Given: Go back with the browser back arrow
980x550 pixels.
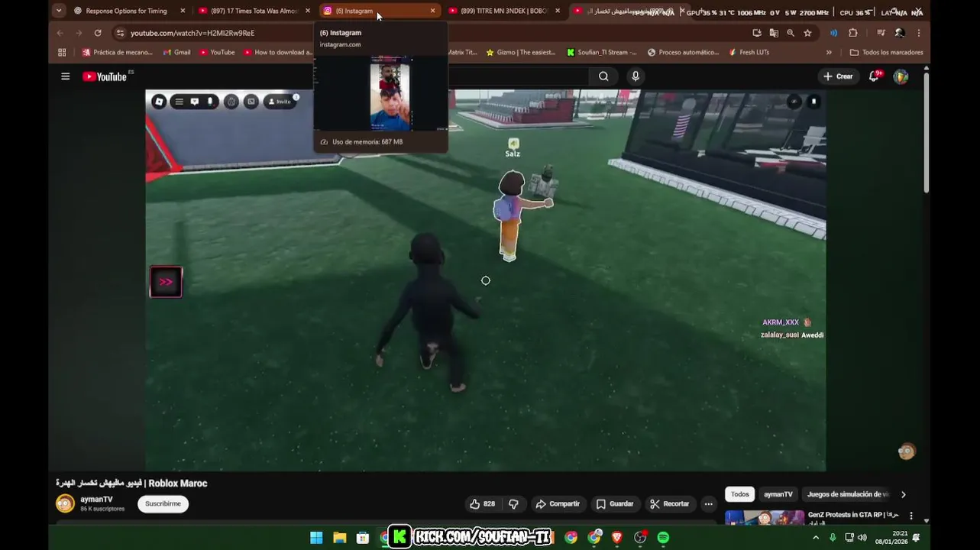Looking at the screenshot, I should click(60, 33).
